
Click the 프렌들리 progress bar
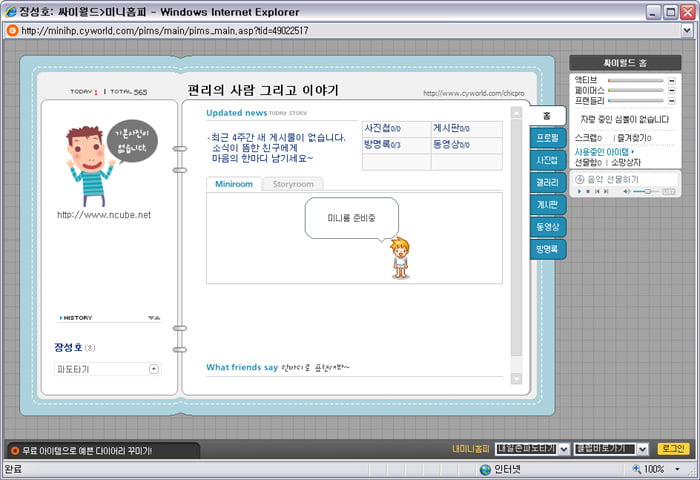point(636,101)
